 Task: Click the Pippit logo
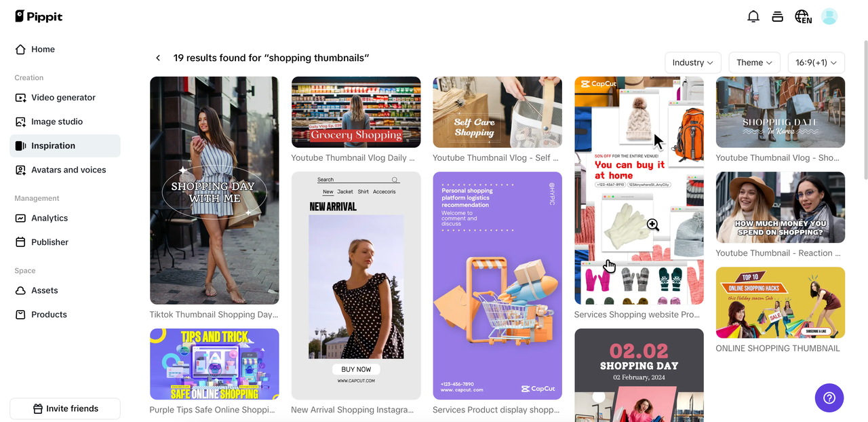point(39,16)
